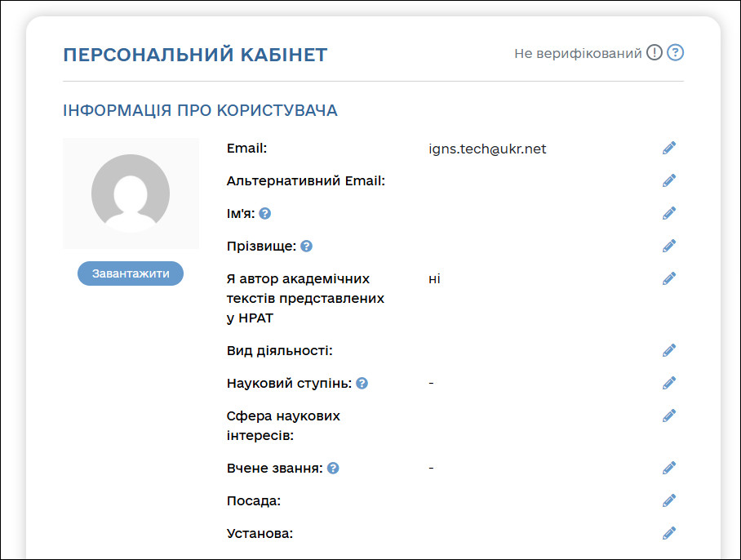Select the user avatar placeholder image
Screen dimensions: 741x560
point(131,193)
